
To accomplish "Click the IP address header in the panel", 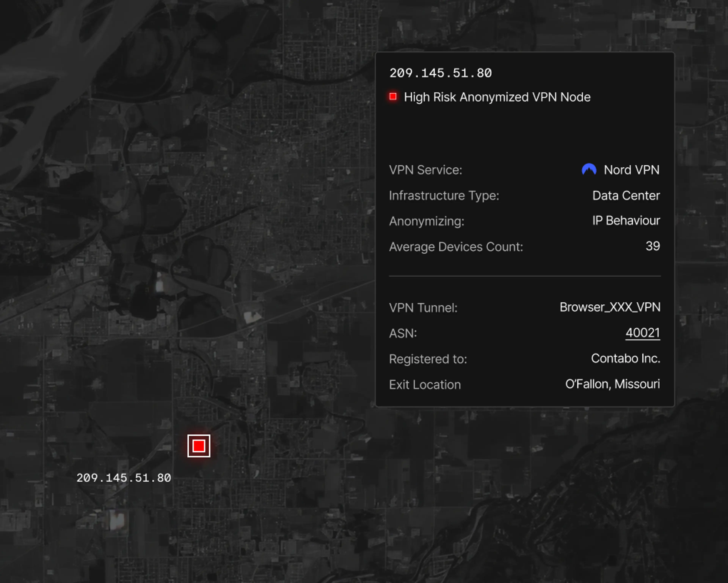I will tap(440, 73).
